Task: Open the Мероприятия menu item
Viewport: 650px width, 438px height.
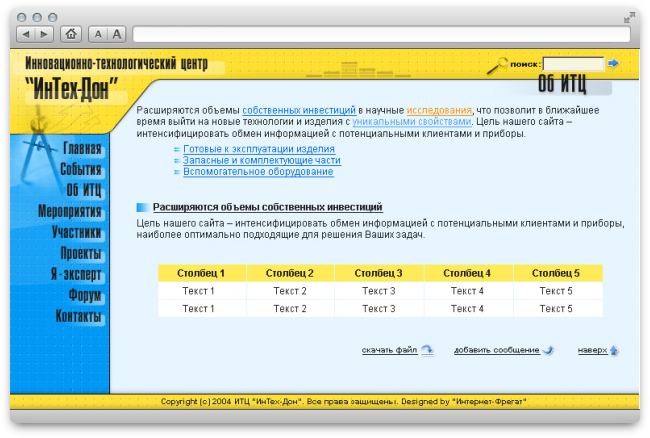Action: tap(70, 211)
